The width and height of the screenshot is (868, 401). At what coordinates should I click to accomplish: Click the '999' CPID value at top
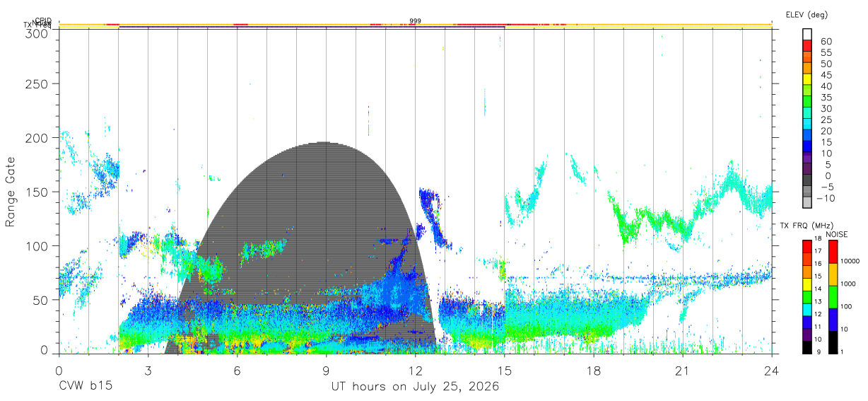tap(415, 21)
